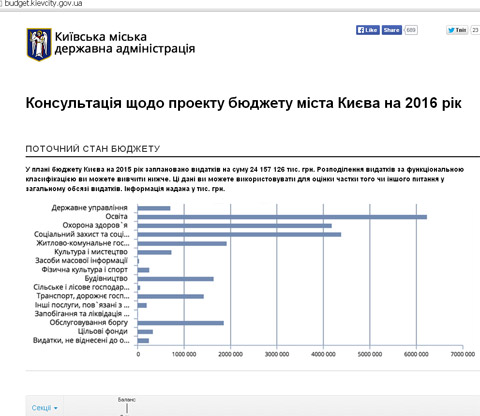
Task: Click the budget.kievcity.gov.ua address bar
Action: tap(43, 4)
